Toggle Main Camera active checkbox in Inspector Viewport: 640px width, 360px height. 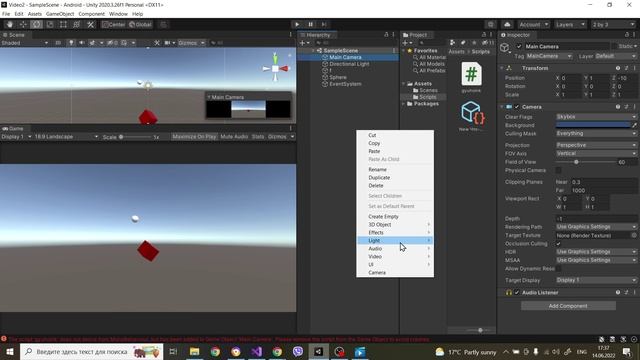[x=519, y=47]
